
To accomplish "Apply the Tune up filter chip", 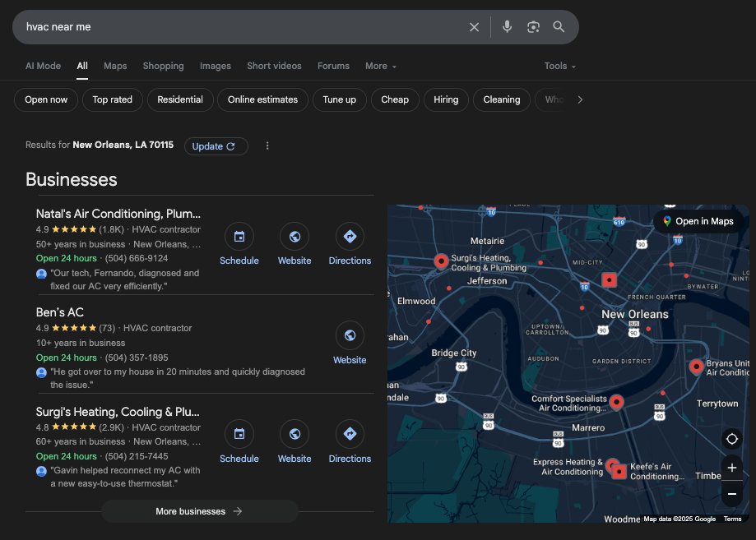I will (340, 99).
